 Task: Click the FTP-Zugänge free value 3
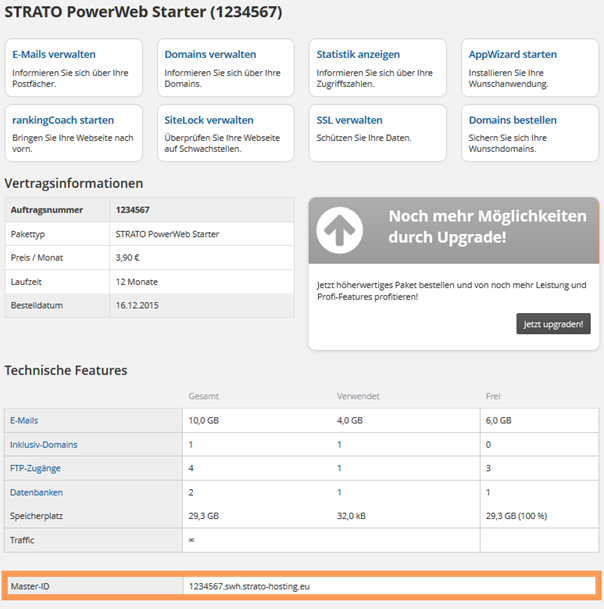pyautogui.click(x=488, y=468)
